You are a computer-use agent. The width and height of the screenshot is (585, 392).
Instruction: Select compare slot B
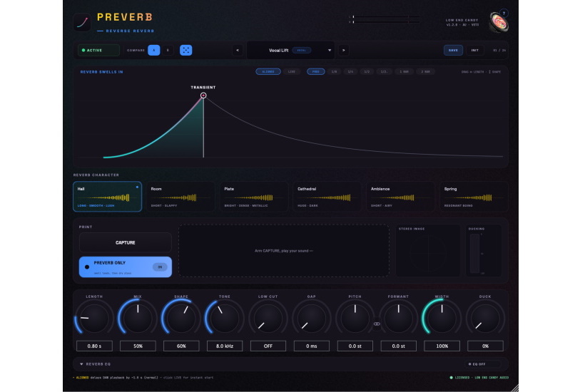point(168,50)
